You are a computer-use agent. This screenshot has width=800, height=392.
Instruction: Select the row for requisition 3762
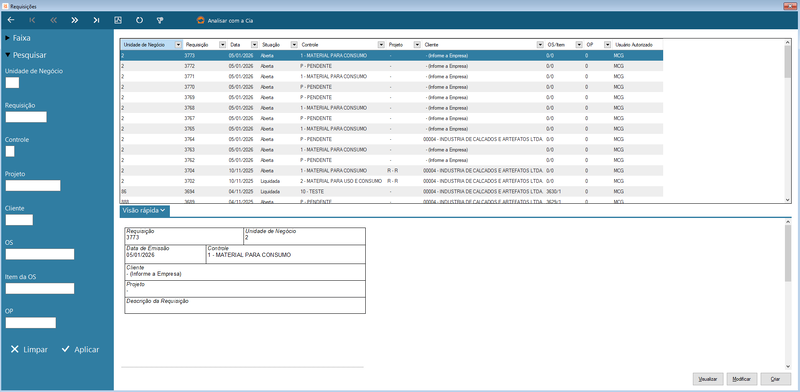tap(392, 160)
